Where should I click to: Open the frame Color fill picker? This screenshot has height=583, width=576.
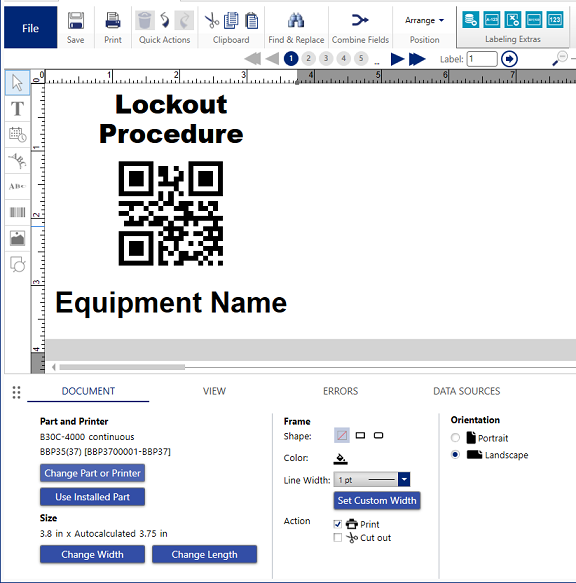(340, 458)
